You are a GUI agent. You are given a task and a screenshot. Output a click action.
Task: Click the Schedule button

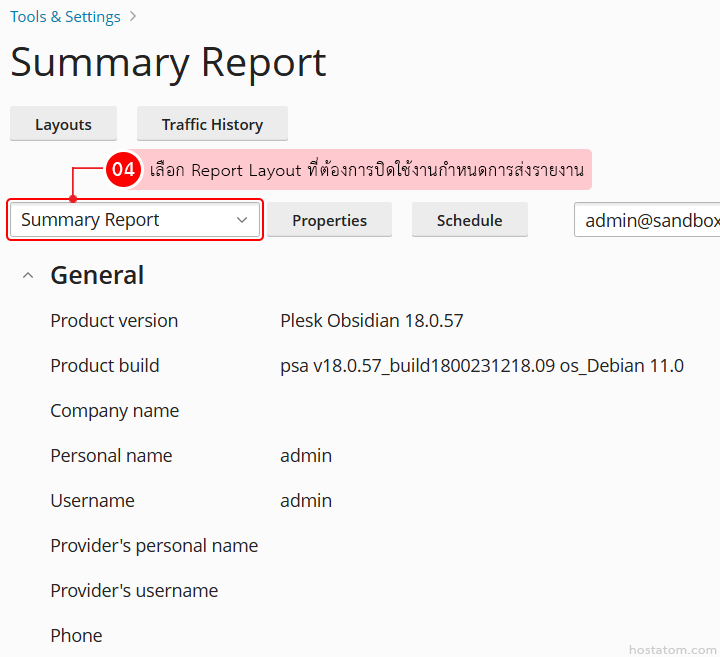tap(469, 220)
